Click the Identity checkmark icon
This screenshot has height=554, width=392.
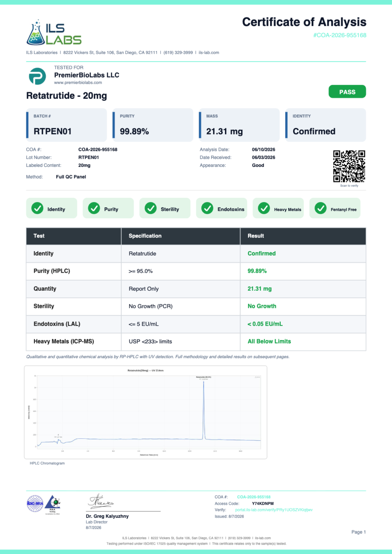[37, 208]
